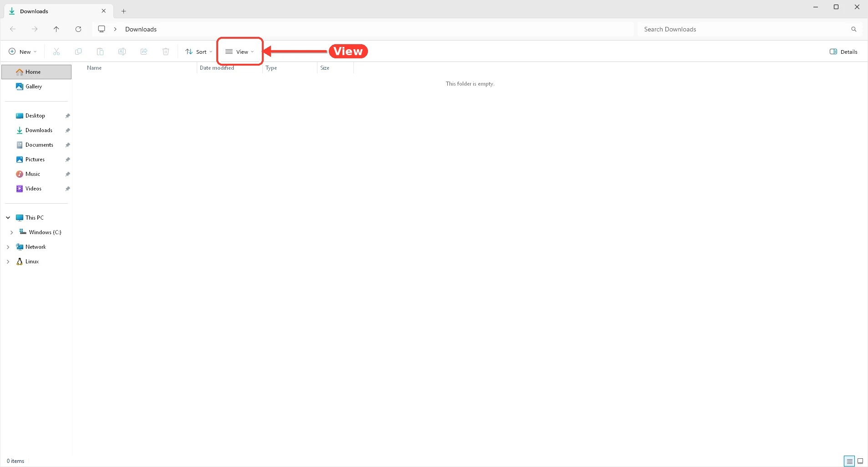Click the pin icon beside Music

click(x=67, y=174)
